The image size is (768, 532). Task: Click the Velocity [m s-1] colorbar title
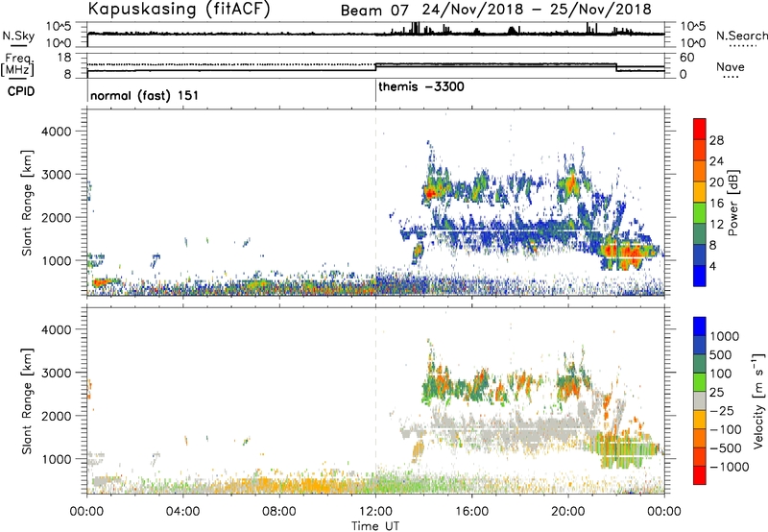click(x=758, y=400)
